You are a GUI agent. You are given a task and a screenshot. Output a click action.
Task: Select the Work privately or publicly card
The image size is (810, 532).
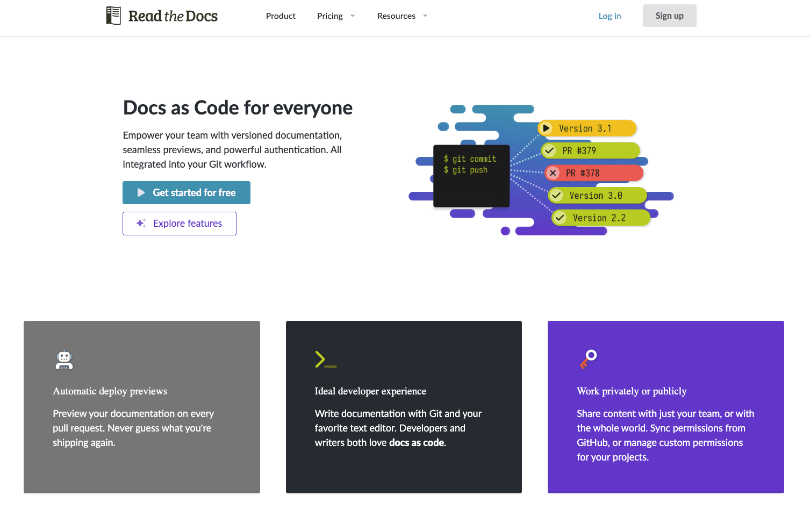(665, 407)
